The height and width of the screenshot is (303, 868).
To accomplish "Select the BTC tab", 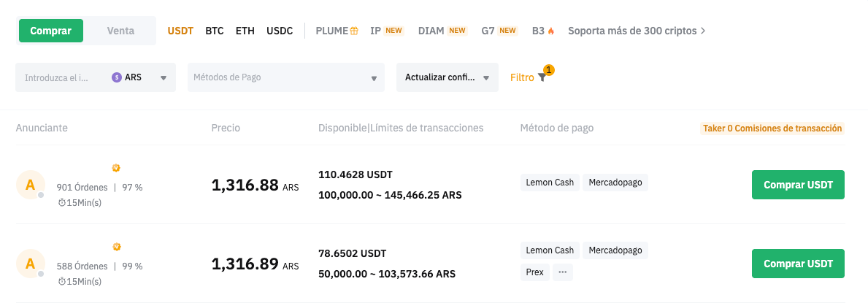I will pos(214,31).
